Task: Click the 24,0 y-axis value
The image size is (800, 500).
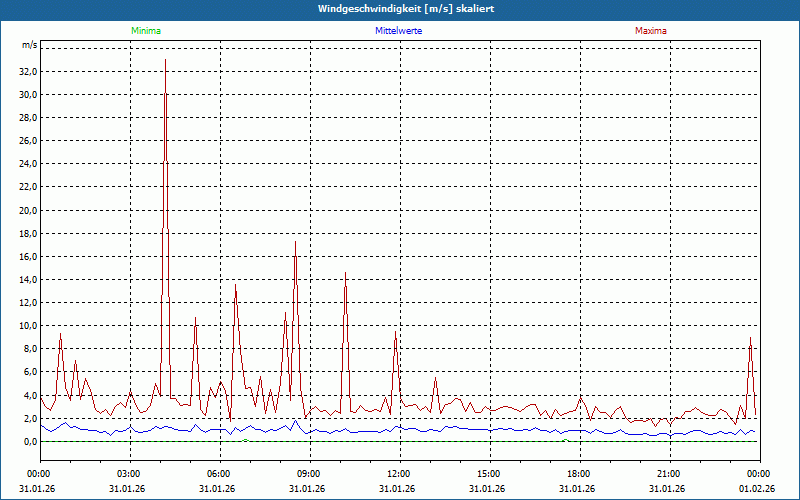Action: click(x=29, y=164)
